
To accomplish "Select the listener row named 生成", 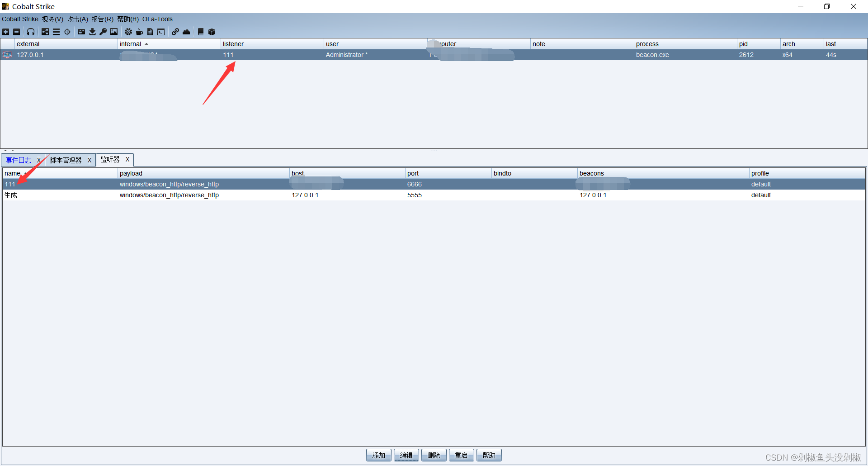I will tap(434, 195).
